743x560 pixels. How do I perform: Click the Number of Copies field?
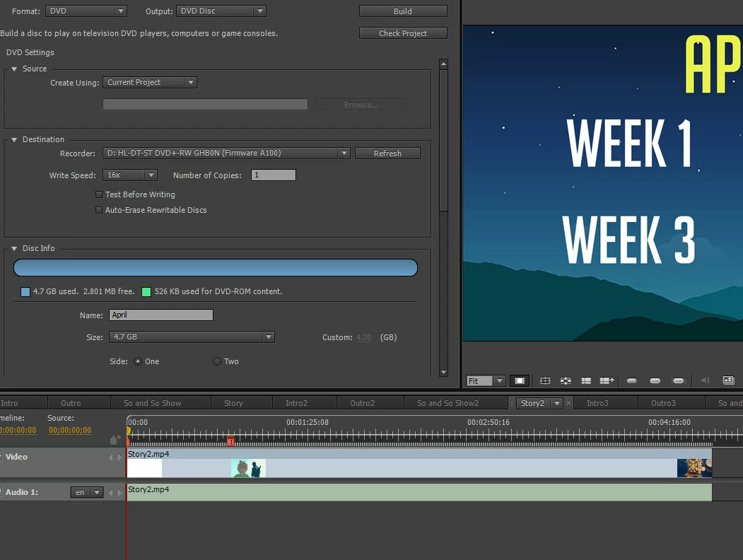(x=274, y=175)
